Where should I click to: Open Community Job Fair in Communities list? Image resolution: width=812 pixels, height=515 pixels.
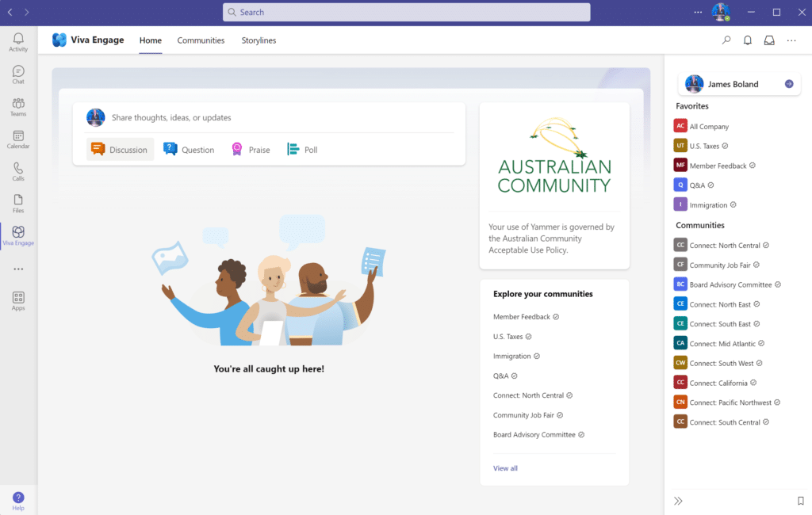717,265
